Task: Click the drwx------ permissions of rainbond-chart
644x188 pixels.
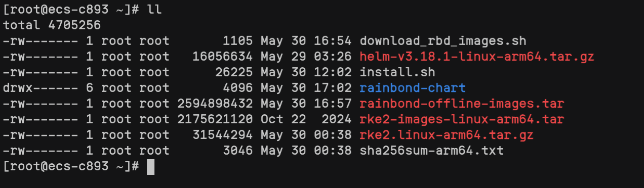Action: (x=40, y=87)
